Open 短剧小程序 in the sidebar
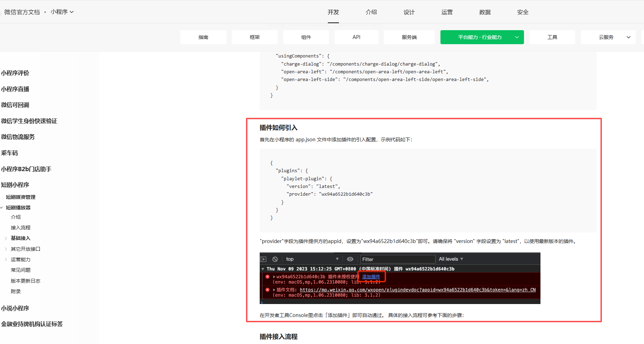The image size is (644, 344). (x=15, y=185)
